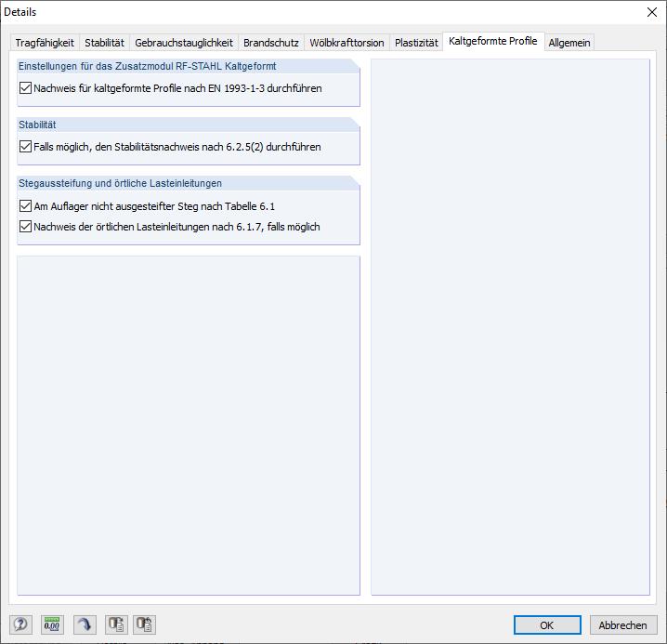
Task: Open the units and decimal places icon
Action: pos(52,624)
